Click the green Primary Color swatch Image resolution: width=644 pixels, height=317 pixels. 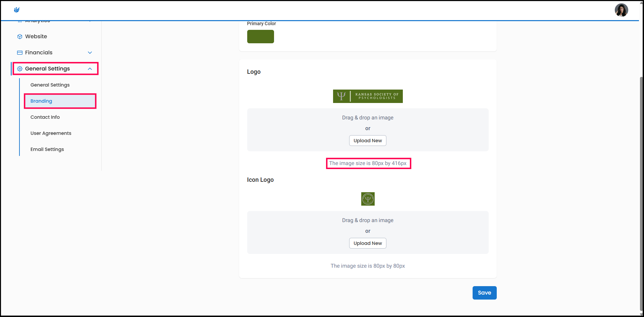tap(260, 37)
